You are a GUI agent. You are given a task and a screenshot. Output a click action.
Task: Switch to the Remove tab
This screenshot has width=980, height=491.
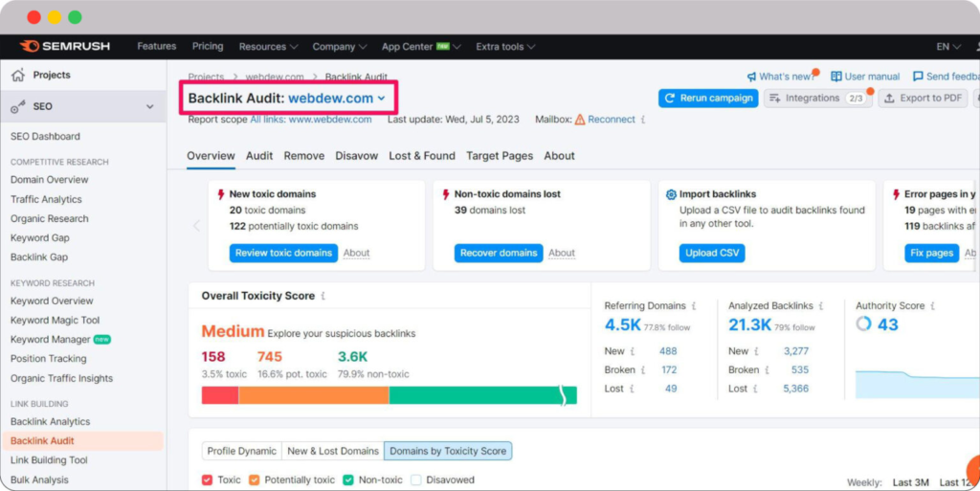pyautogui.click(x=303, y=156)
